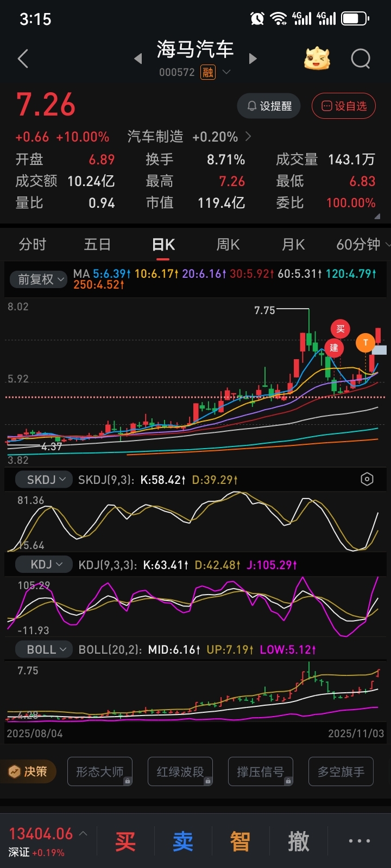391x868 pixels.
Task: Tap the KDJ(9,3,3) parameter label
Action: pos(108,565)
